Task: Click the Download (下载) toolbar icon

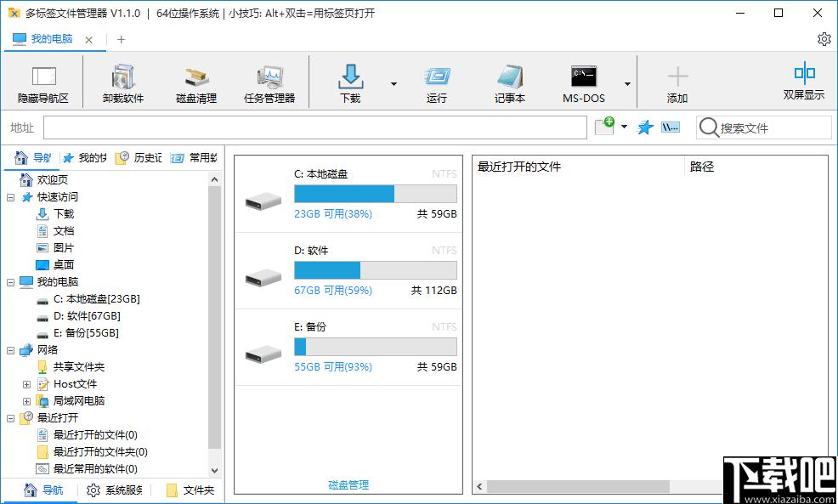Action: 351,77
